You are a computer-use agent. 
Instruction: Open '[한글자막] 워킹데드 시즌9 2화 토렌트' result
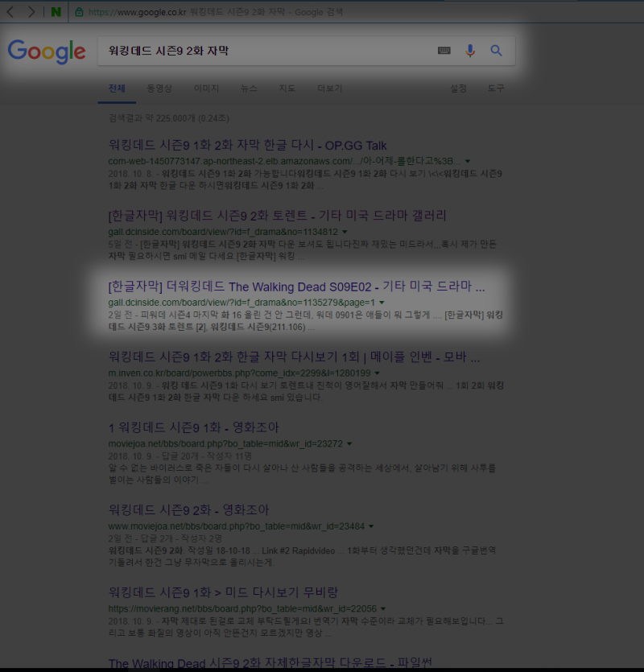click(277, 216)
